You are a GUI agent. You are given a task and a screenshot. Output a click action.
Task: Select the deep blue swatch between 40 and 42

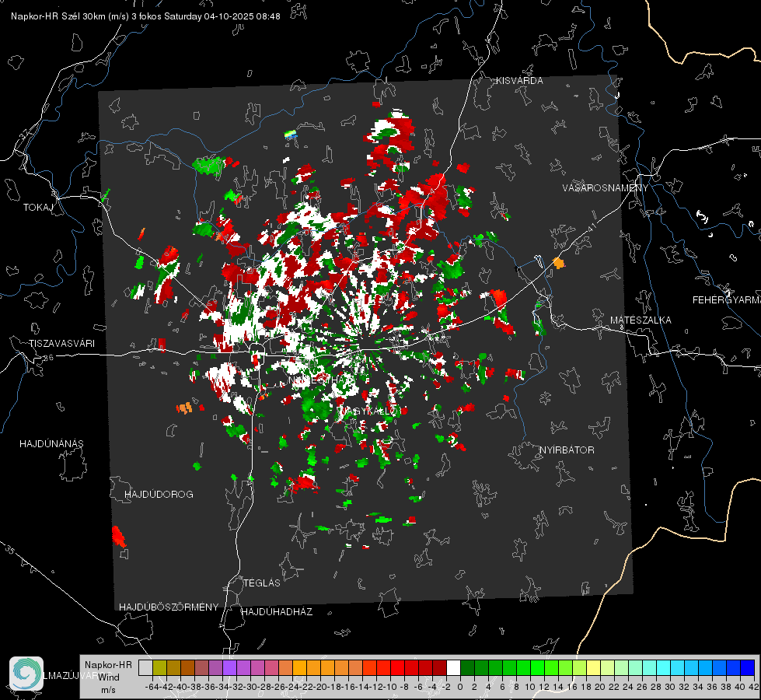pyautogui.click(x=747, y=668)
